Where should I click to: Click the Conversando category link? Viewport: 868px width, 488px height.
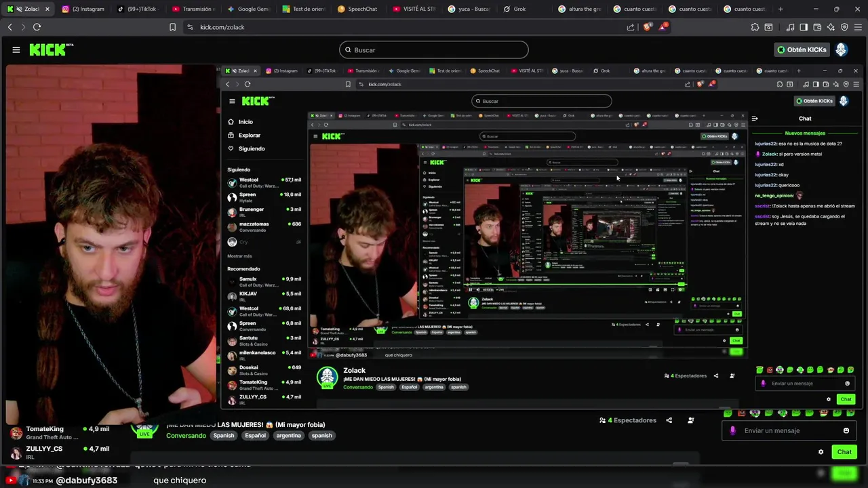[186, 436]
